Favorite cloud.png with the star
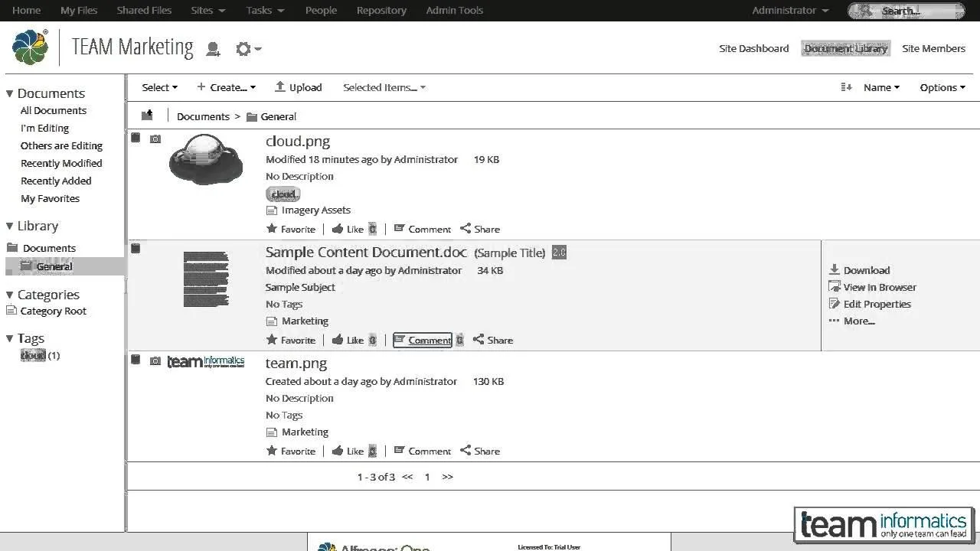This screenshot has height=551, width=980. (291, 229)
